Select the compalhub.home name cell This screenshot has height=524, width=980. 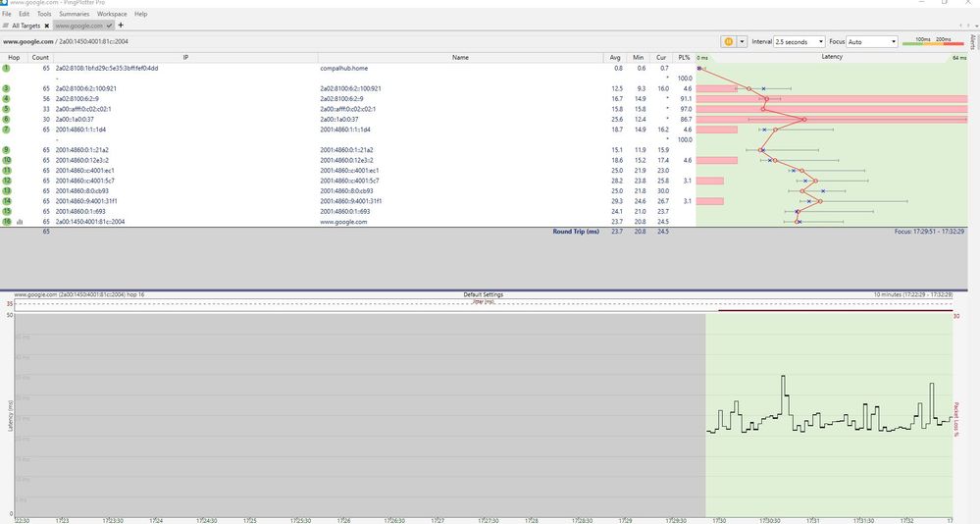pos(343,68)
